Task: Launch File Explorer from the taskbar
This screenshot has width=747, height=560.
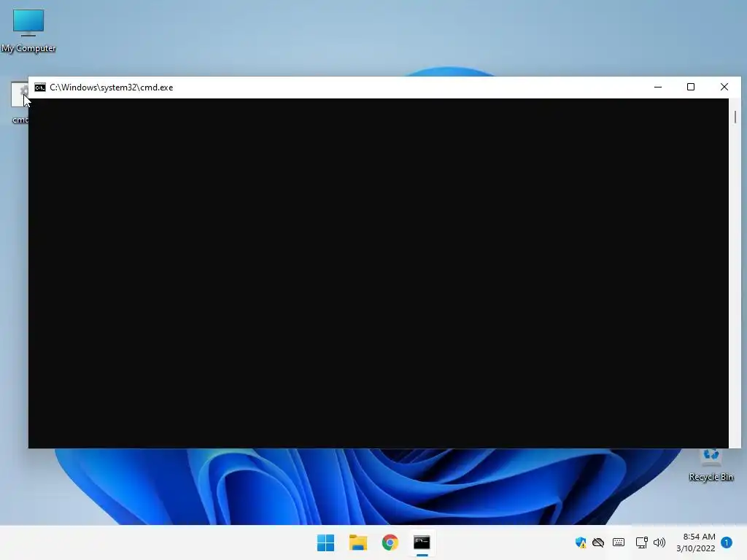Action: pyautogui.click(x=357, y=542)
